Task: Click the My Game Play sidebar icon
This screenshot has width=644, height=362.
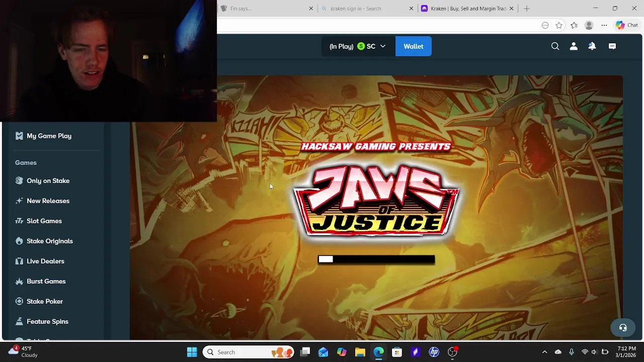Action: tap(19, 136)
